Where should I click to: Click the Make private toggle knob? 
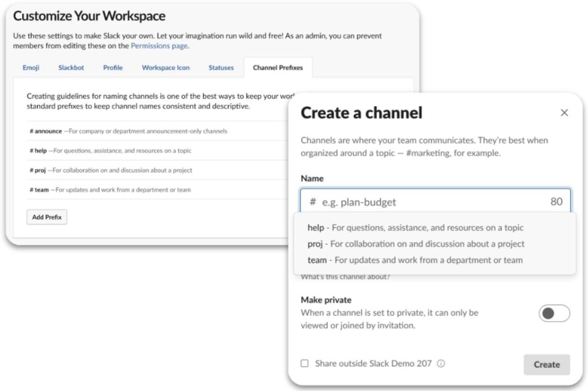click(548, 313)
